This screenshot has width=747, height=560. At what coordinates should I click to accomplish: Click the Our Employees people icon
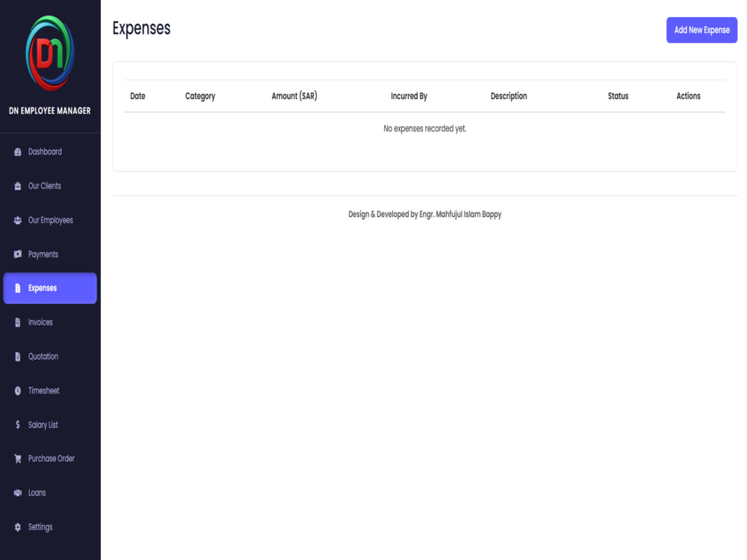coord(18,220)
